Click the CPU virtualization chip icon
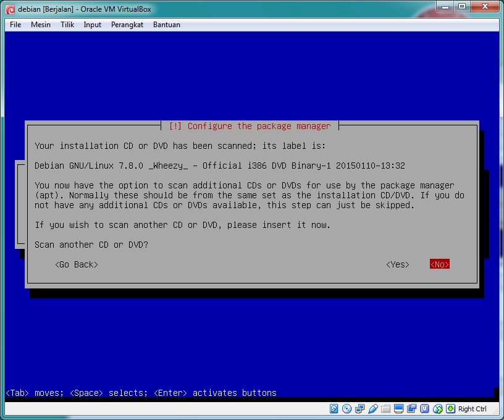Image resolution: width=504 pixels, height=420 pixels. click(x=424, y=409)
